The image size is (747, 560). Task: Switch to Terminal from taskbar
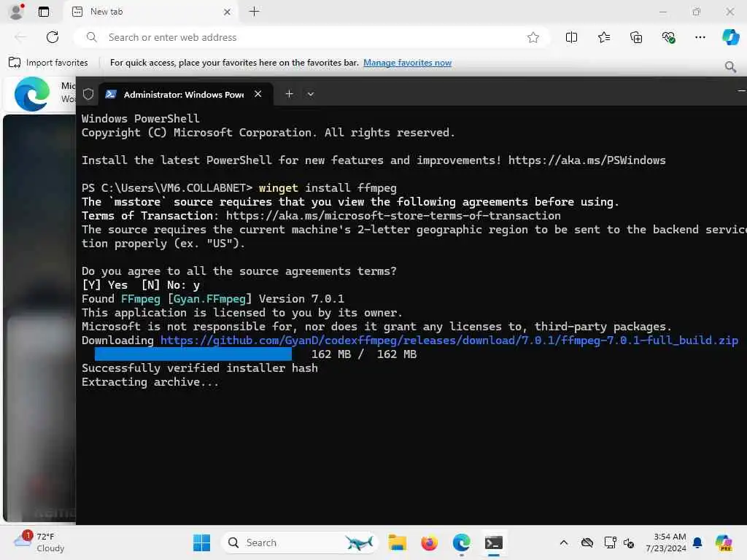494,542
